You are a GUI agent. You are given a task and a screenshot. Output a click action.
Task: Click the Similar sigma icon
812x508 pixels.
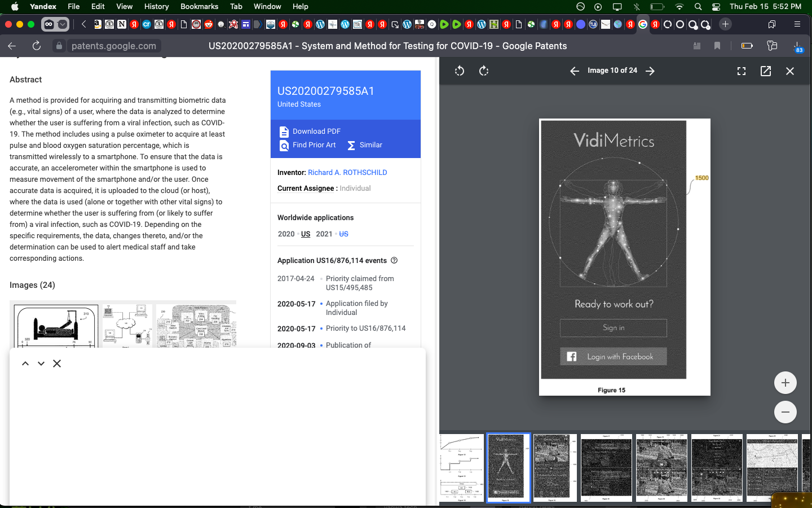[351, 146]
